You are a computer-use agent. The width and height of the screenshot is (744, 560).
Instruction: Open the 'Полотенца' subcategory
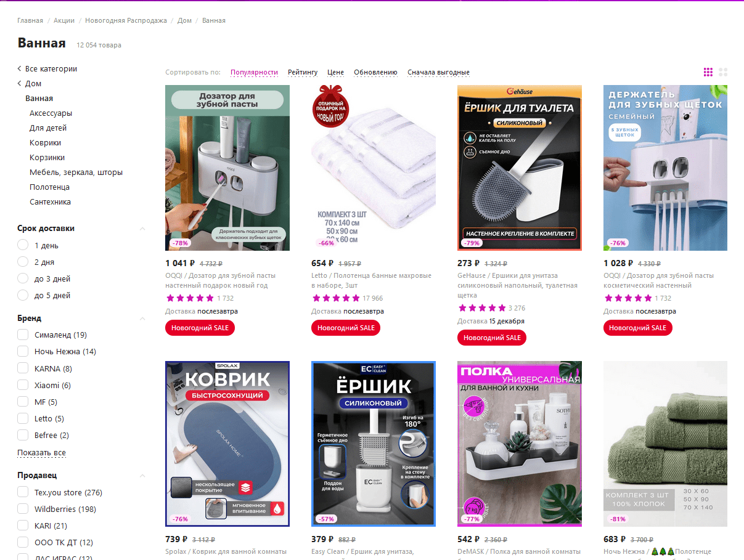coord(49,187)
